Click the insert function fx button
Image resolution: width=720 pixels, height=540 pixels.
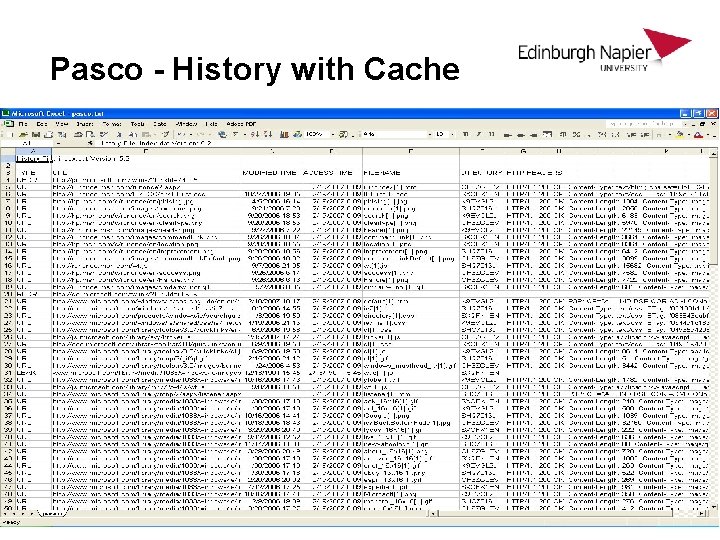tap(90, 143)
